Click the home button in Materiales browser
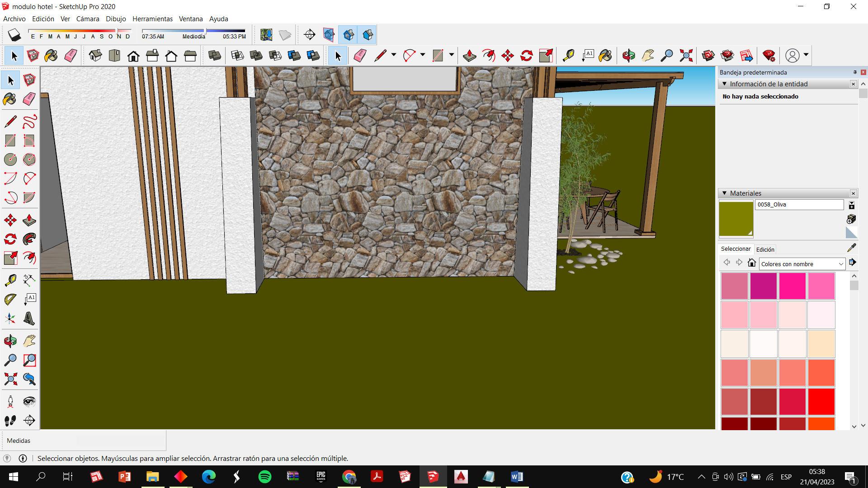Image resolution: width=868 pixels, height=488 pixels. (752, 263)
